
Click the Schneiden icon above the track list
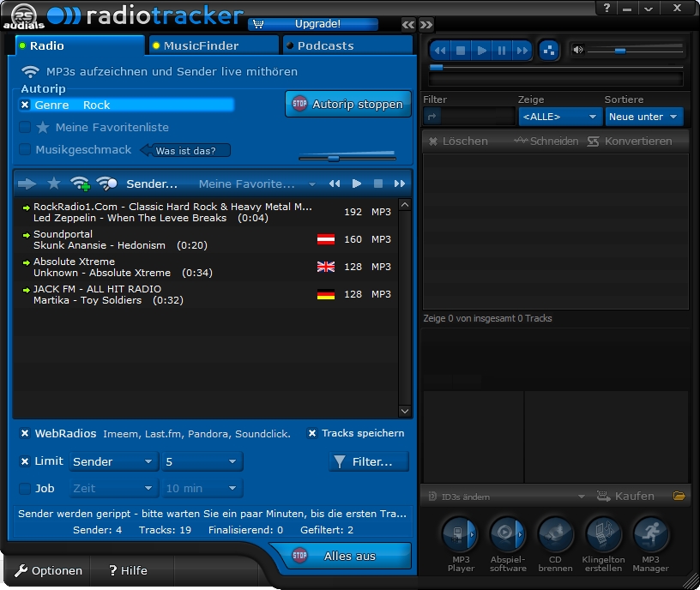point(548,141)
